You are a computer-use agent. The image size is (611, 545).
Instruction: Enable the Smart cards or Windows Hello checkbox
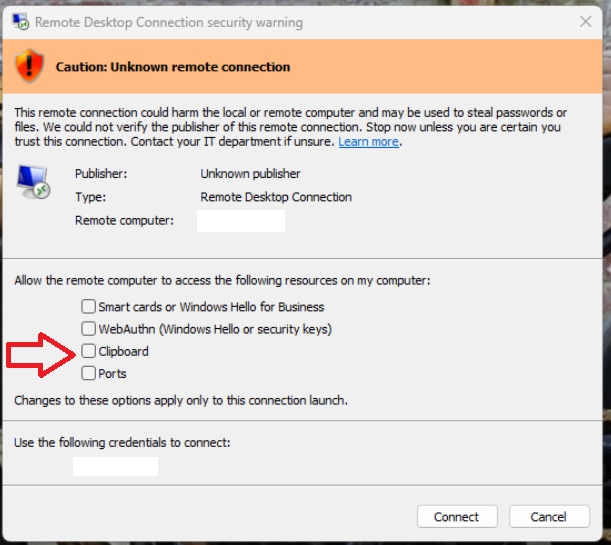(89, 307)
